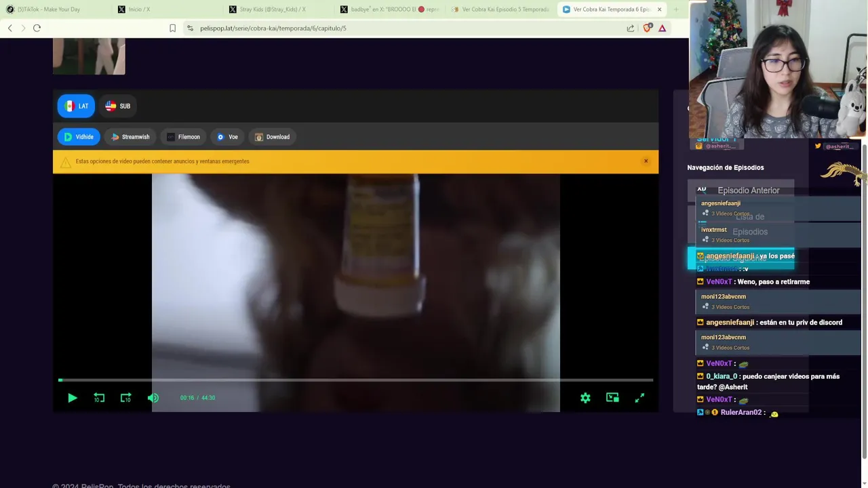Close the Ver Cobra Kai Temporada 6 tab
The image size is (868, 488).
click(x=659, y=9)
